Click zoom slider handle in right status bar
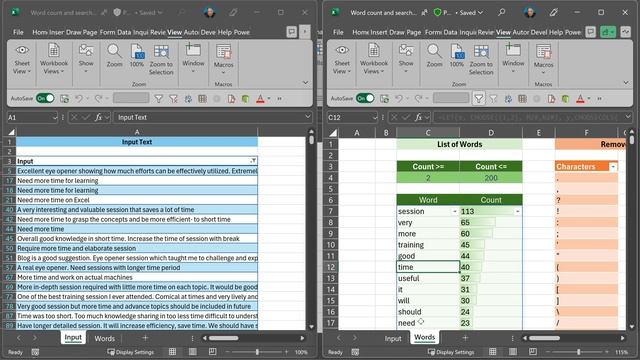This screenshot has height=360, width=640. [578, 352]
